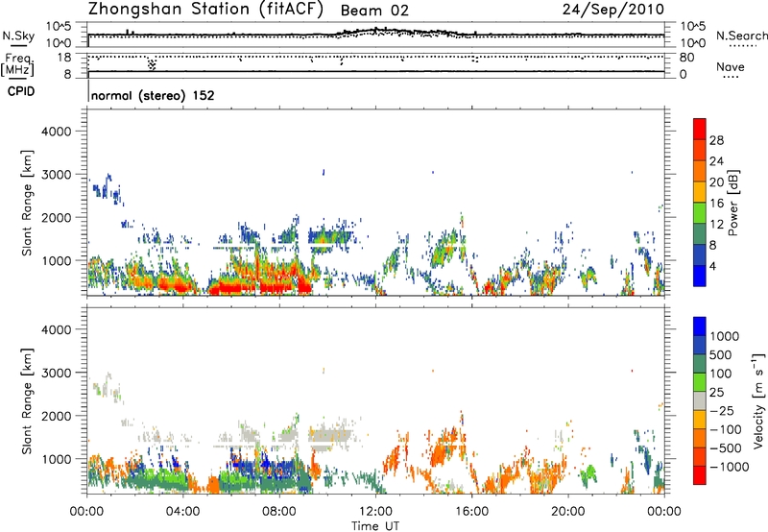The height and width of the screenshot is (532, 768).
Task: Click the '28' Power scale value
Action: click(716, 140)
